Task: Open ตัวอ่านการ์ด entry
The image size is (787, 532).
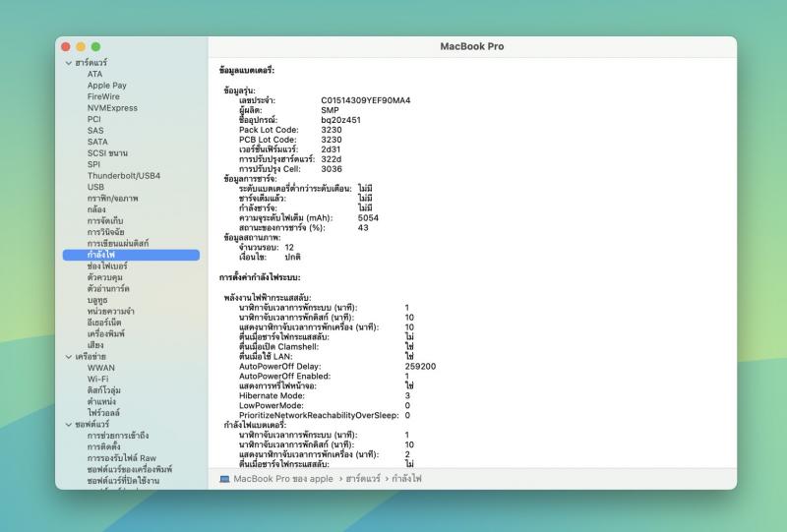Action: point(108,288)
